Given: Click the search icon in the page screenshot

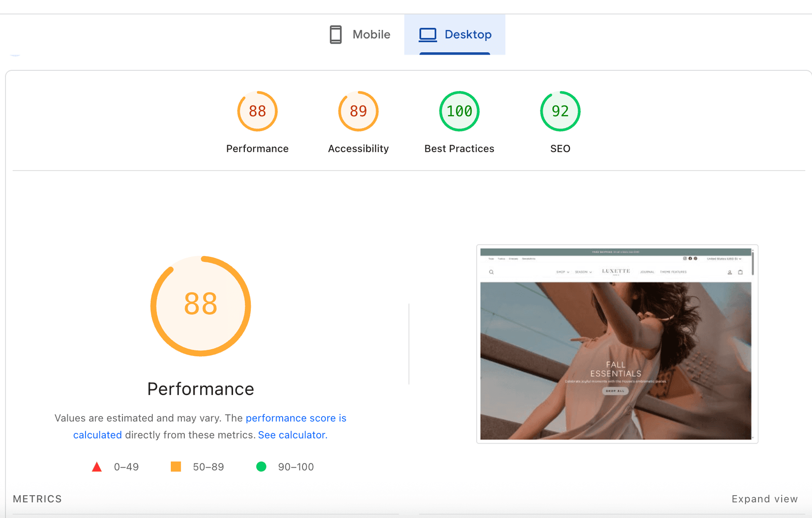Looking at the screenshot, I should coord(491,272).
